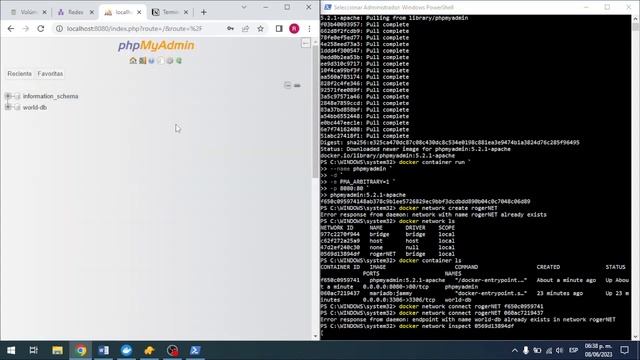Open the volume control in system tray
Screen dimensions: 640x360
[560, 350]
